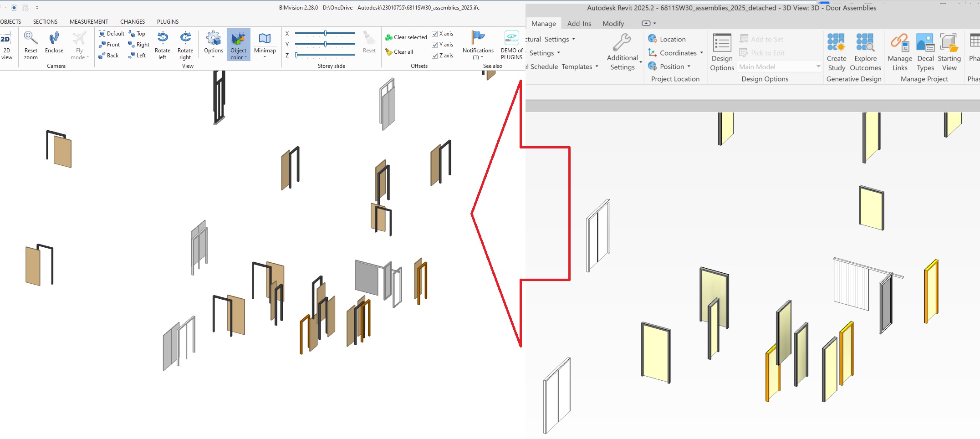Open the Main Model design options dropdown
Image resolution: width=980 pixels, height=439 pixels.
(817, 66)
